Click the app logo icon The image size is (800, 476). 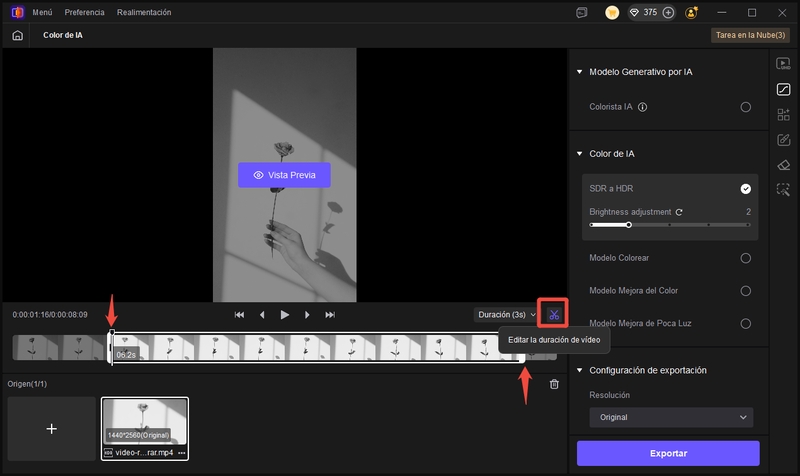pyautogui.click(x=17, y=12)
